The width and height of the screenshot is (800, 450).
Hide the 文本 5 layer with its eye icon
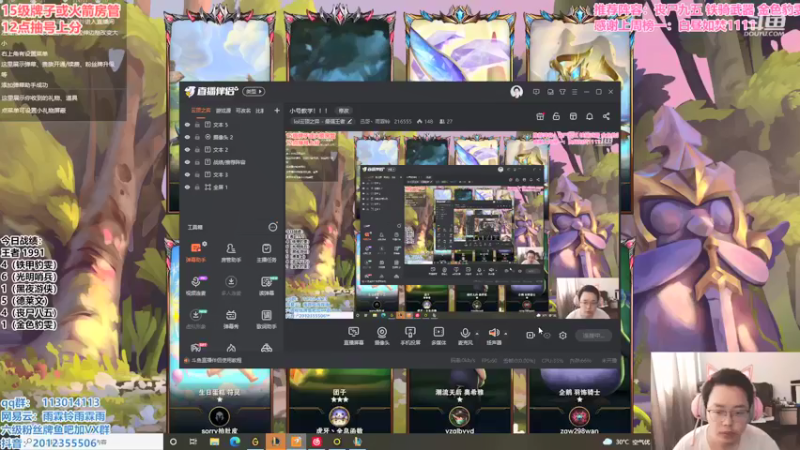tap(187, 124)
